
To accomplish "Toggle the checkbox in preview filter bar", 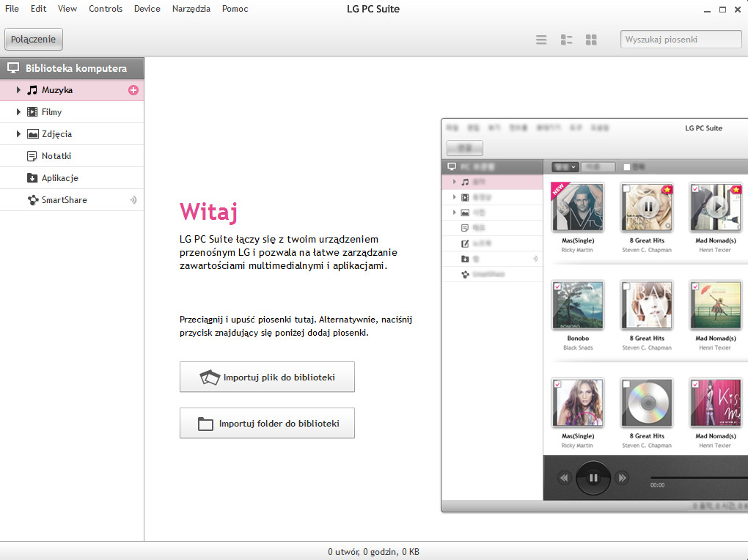I will coord(627,167).
